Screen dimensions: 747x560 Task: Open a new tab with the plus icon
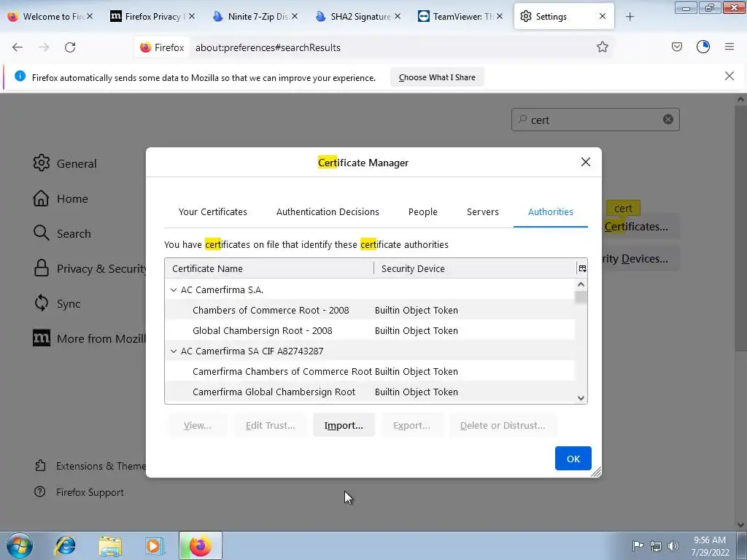pyautogui.click(x=630, y=17)
